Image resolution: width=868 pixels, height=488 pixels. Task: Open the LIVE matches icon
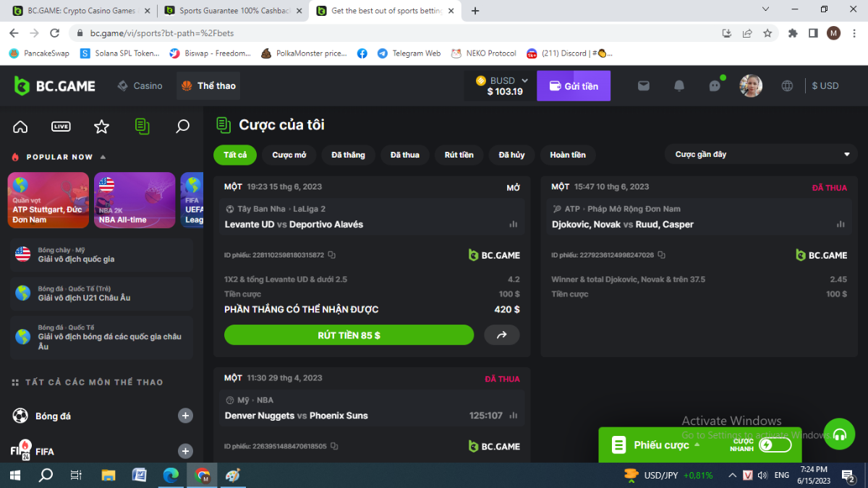click(61, 127)
